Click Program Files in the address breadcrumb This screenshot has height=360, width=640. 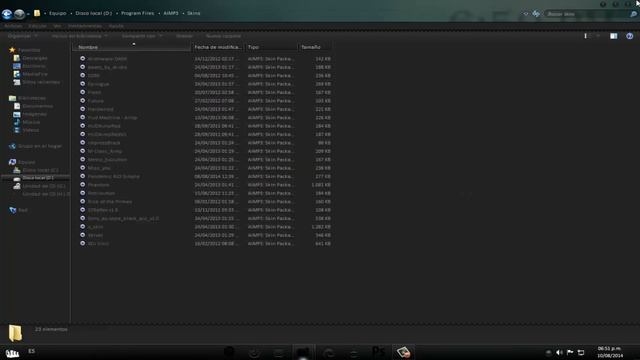click(138, 13)
